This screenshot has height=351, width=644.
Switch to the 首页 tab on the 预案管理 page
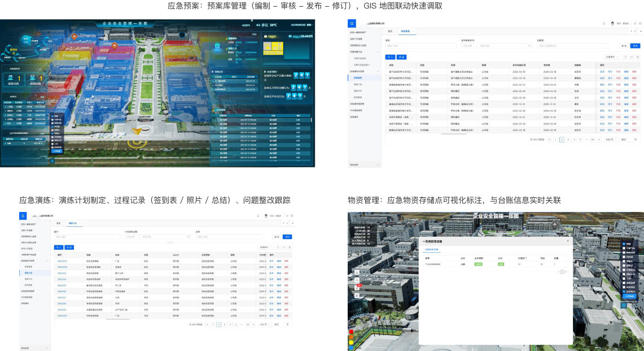pos(389,31)
